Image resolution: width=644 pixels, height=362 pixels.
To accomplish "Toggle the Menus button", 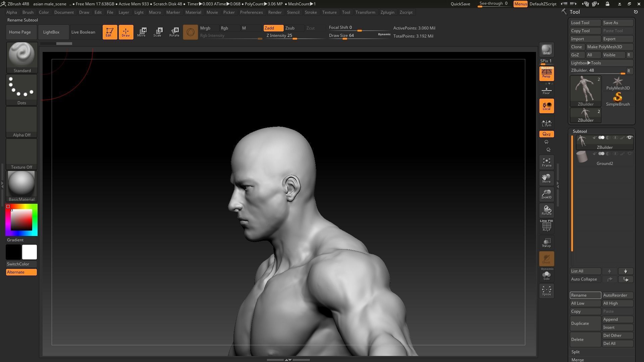I will click(521, 4).
